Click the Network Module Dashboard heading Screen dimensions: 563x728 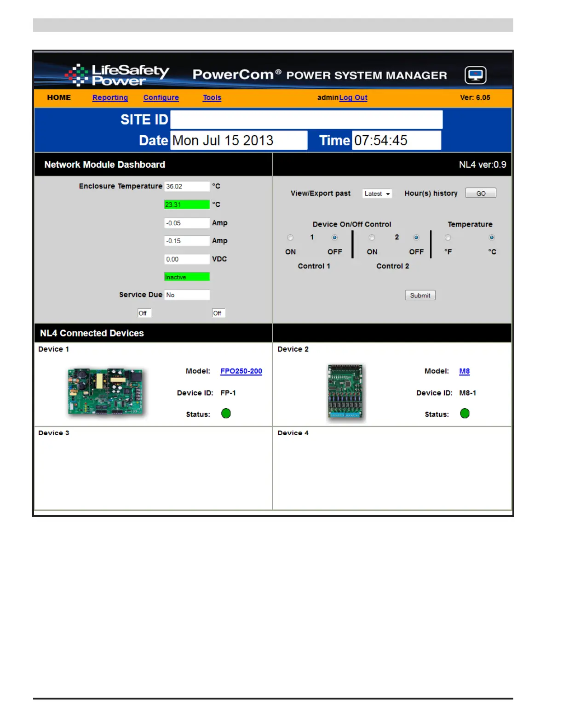(104, 165)
